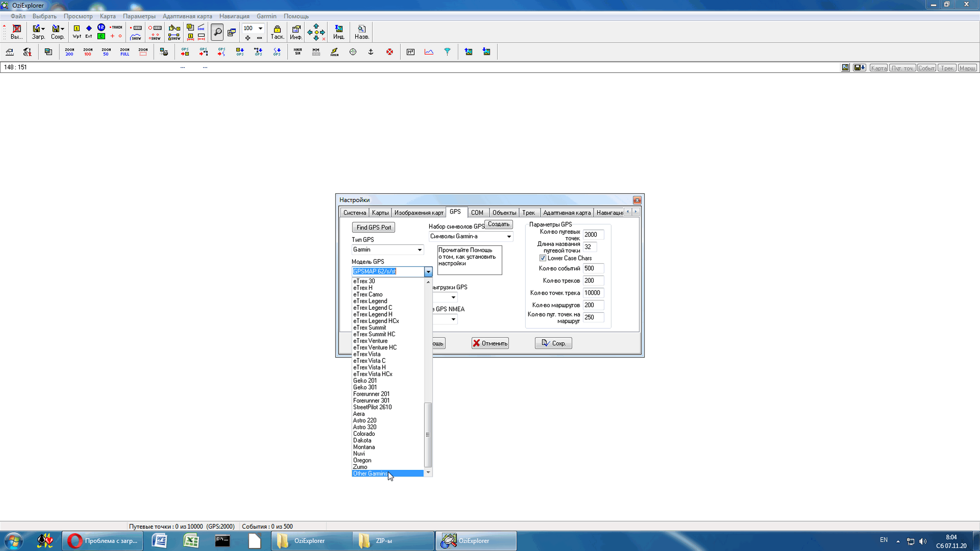This screenshot has height=551, width=980.
Task: Open the Сохр. save dropdown arrow
Action: pyautogui.click(x=62, y=29)
